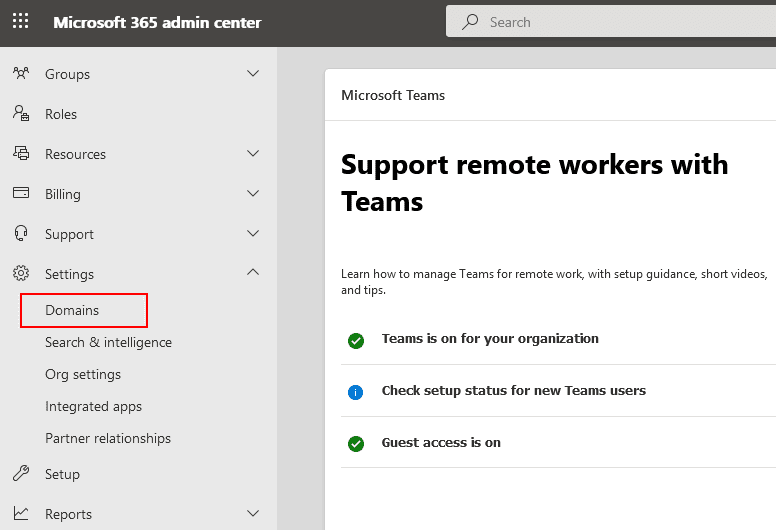Click the Billing card icon
This screenshot has height=530, width=776.
point(21,194)
